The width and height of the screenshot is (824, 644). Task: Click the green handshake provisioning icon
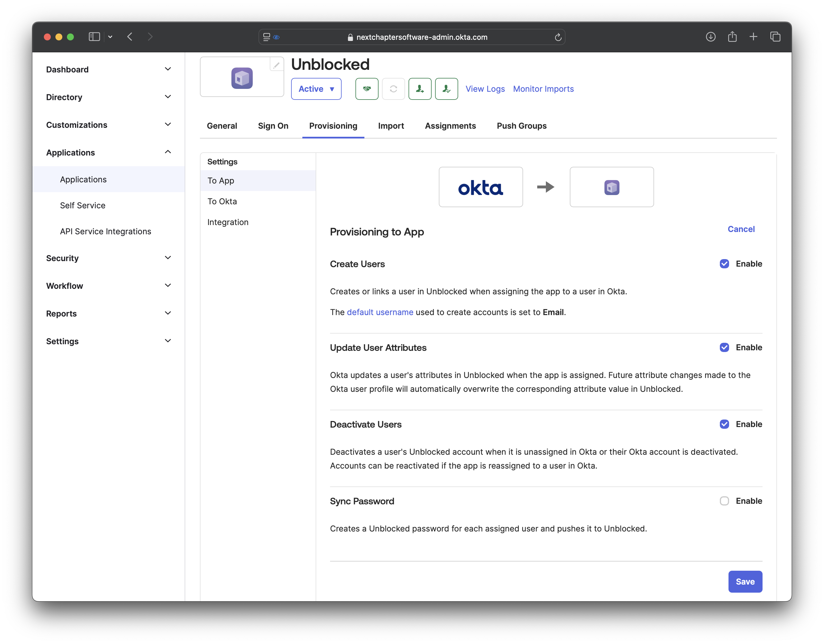367,89
